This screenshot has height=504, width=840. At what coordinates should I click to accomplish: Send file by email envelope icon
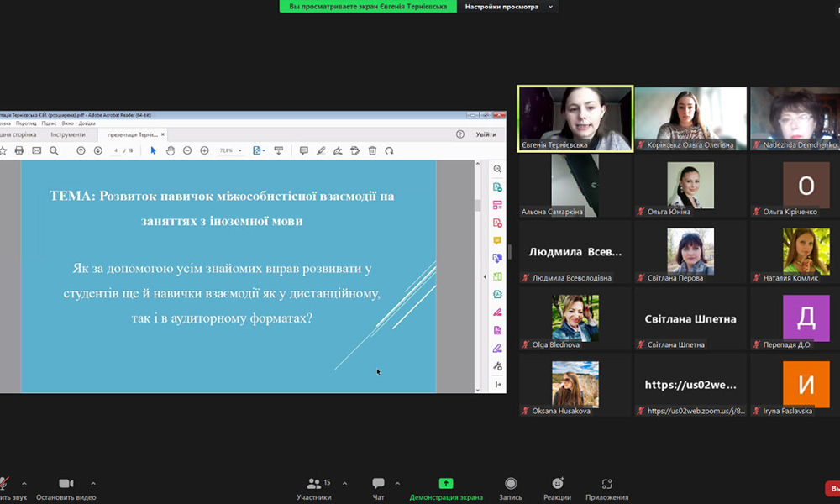coord(36,150)
